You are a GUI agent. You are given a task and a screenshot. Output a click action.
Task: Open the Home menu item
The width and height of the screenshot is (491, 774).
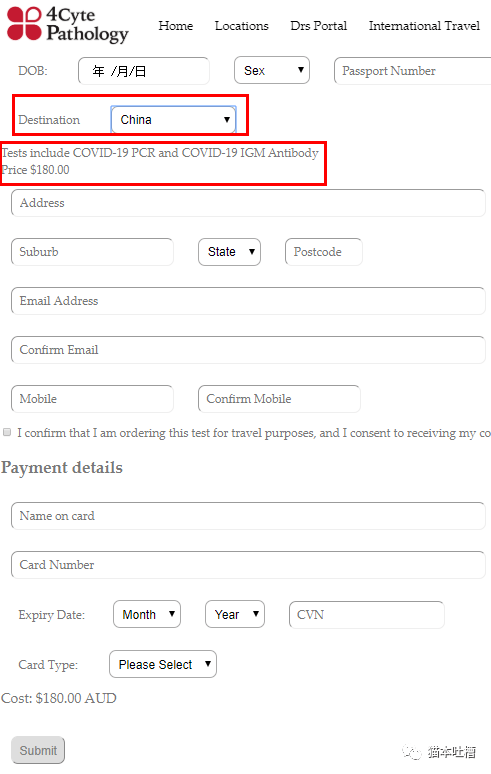pyautogui.click(x=176, y=26)
